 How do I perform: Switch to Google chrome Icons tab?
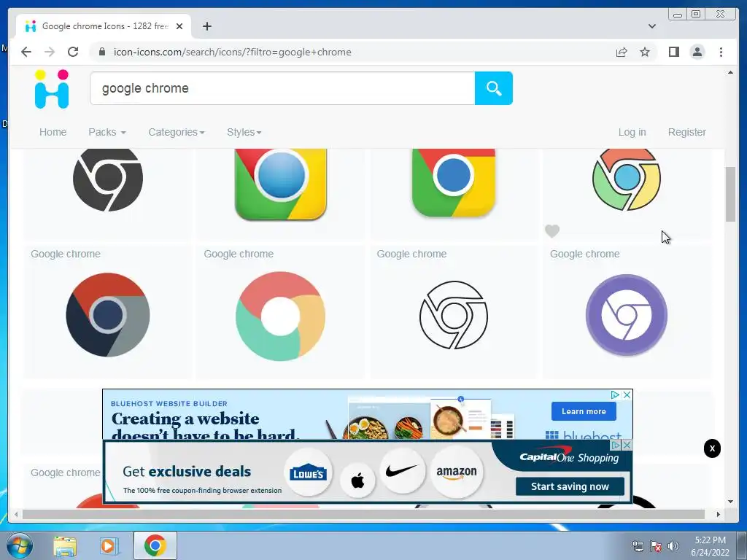pos(104,26)
